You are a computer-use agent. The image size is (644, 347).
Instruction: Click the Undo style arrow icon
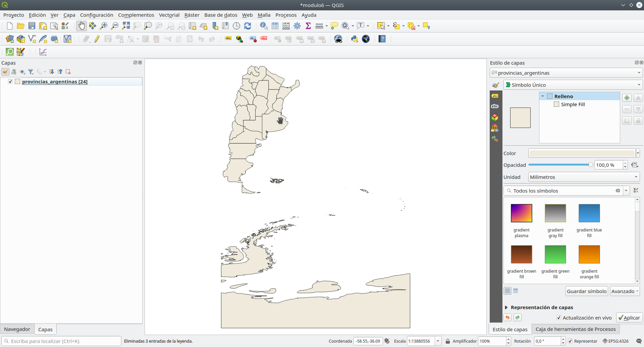click(507, 317)
